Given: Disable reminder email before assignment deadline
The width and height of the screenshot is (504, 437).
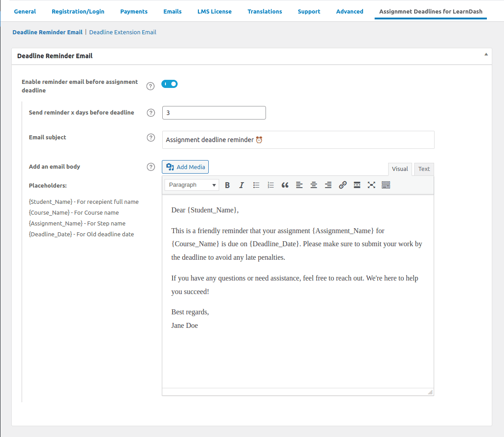Looking at the screenshot, I should pos(170,84).
